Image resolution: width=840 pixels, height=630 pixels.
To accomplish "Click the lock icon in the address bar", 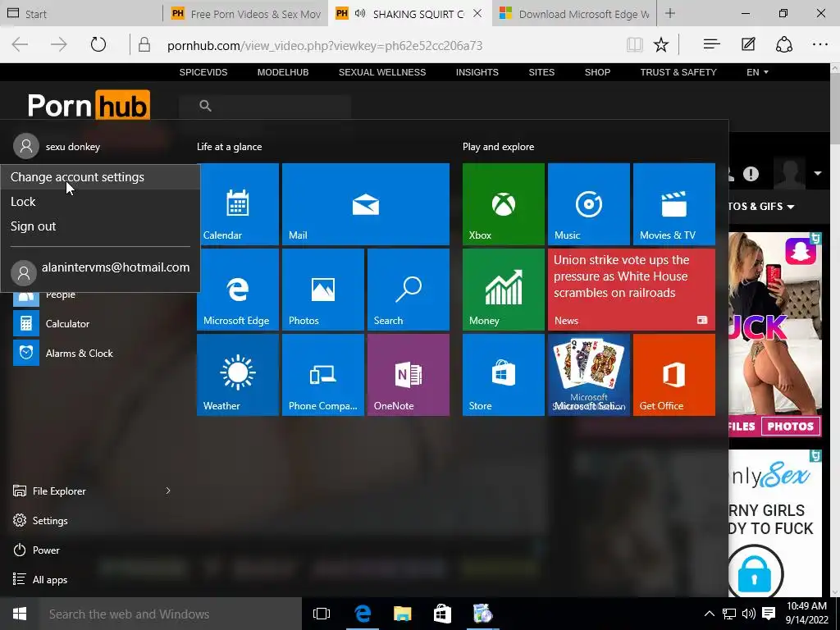I will coord(144,44).
